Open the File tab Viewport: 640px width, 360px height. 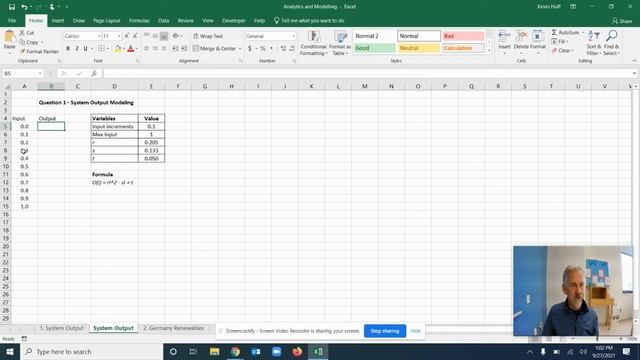pos(12,20)
